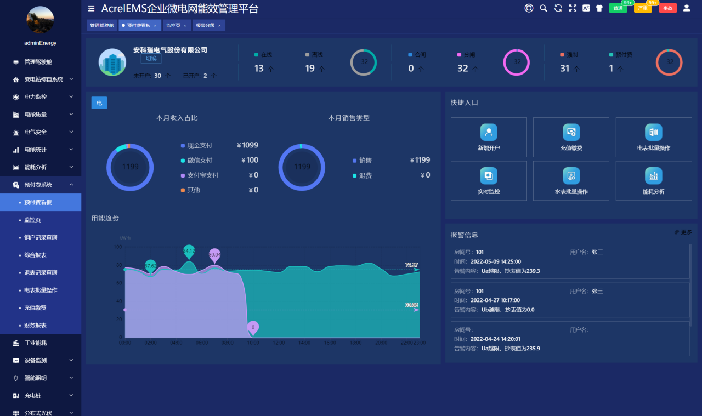The image size is (703, 417).
Task: Click the refresh icon in top bar
Action: 557,8
